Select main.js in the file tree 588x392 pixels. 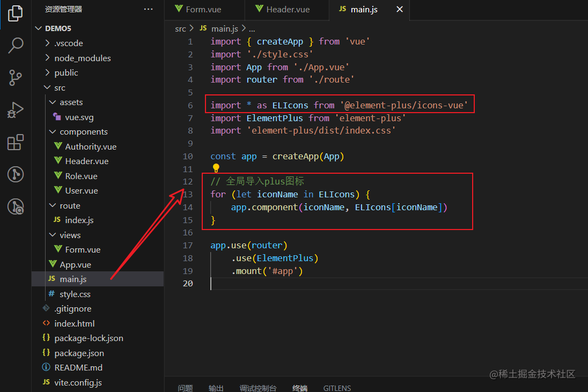tap(98, 279)
